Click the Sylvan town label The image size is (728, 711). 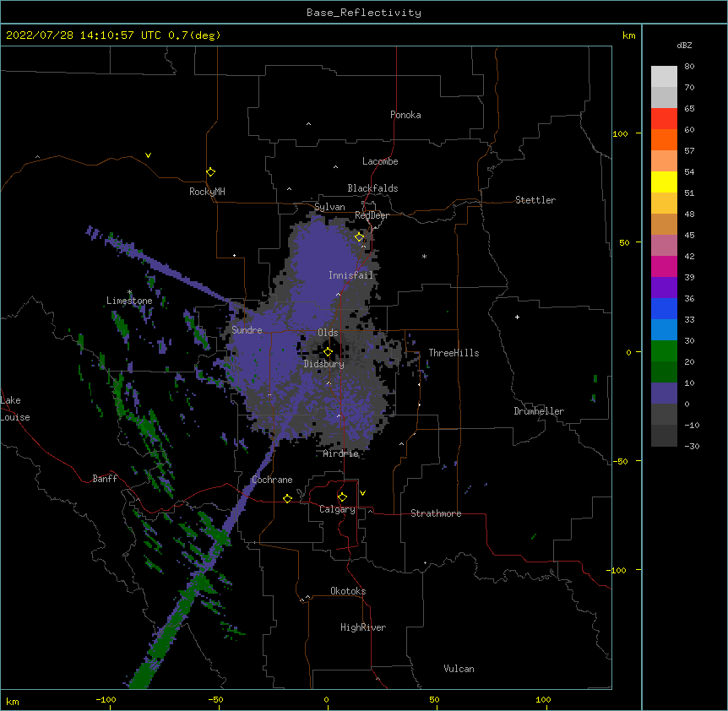[x=329, y=207]
